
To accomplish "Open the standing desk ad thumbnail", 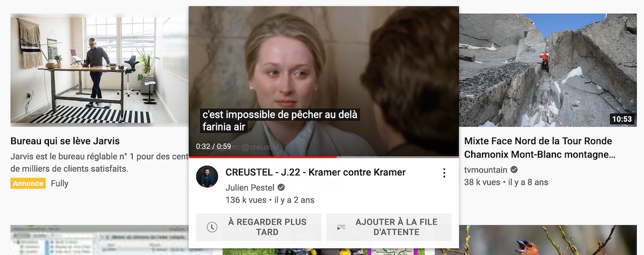I will [x=99, y=70].
